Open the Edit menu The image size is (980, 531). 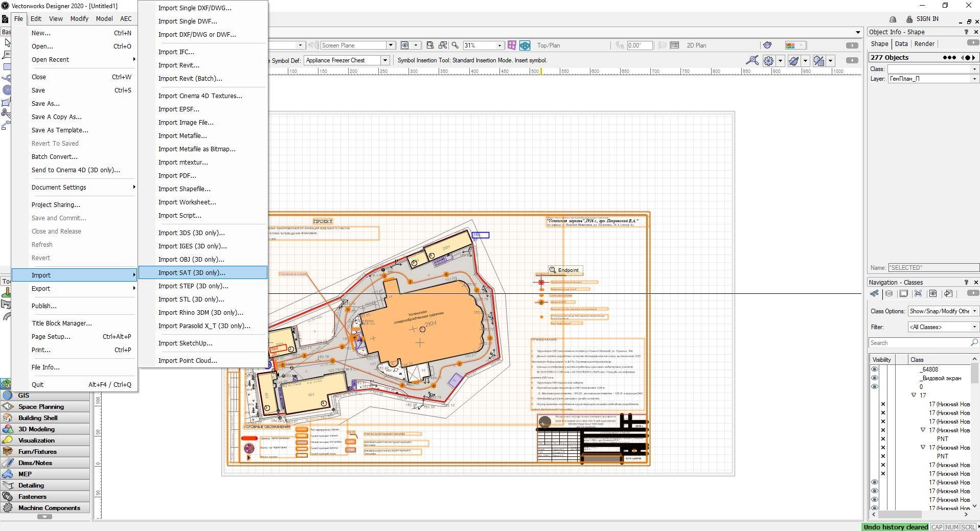[36, 18]
